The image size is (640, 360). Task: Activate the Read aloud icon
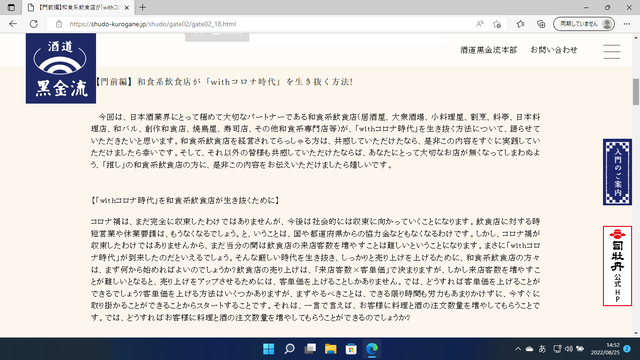click(x=480, y=24)
